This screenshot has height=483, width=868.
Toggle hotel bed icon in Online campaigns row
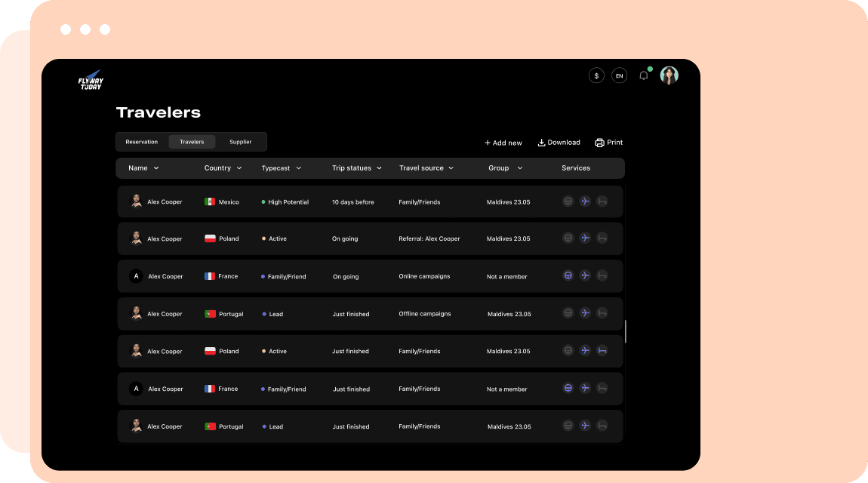(602, 275)
